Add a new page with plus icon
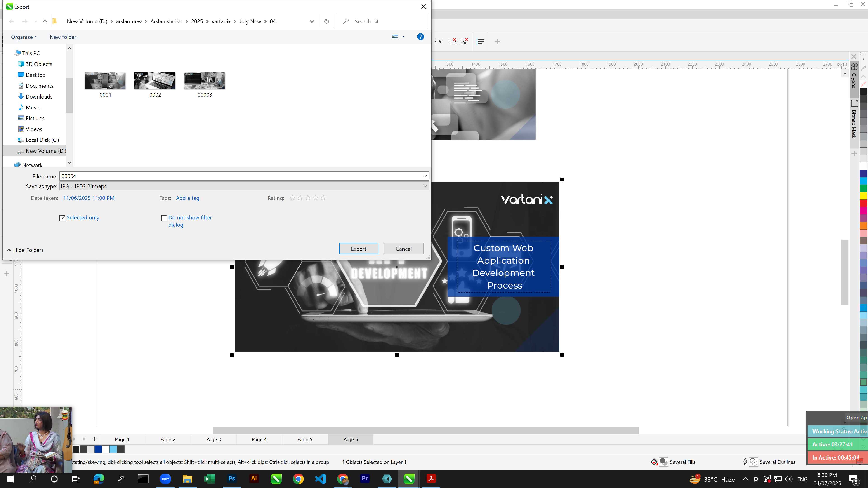 pos(95,439)
